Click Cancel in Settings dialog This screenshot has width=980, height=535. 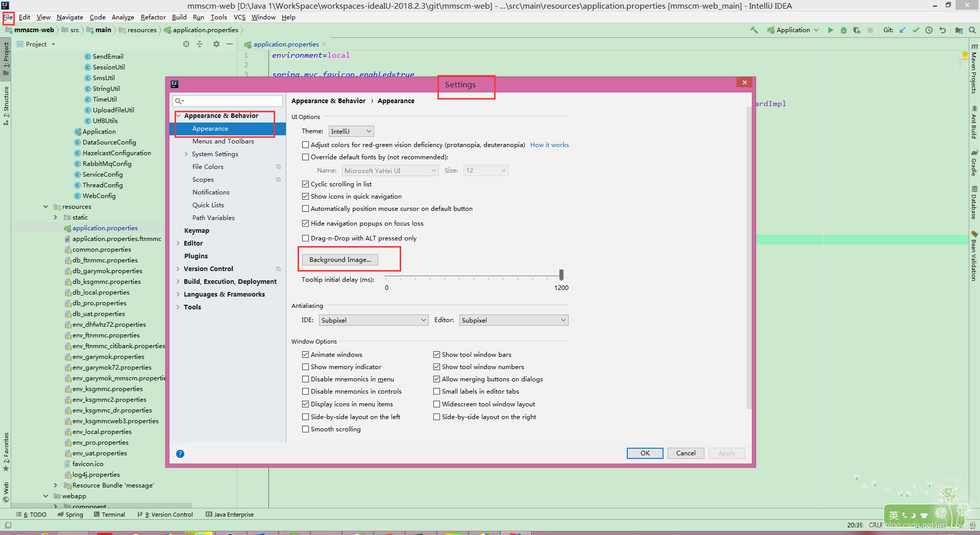[x=686, y=453]
